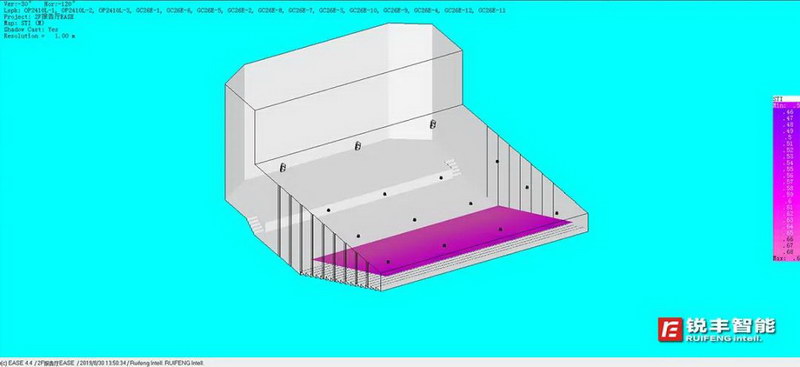Click the small staircase on the left outer wall
The width and height of the screenshot is (800, 367).
[255, 224]
